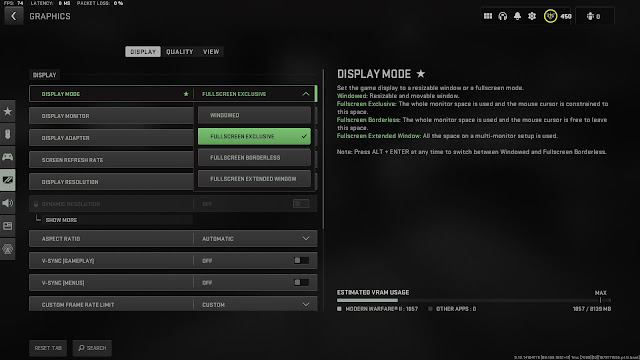Click the Modern Warfare II : 1857 legend
The height and width of the screenshot is (360, 640).
(378, 309)
